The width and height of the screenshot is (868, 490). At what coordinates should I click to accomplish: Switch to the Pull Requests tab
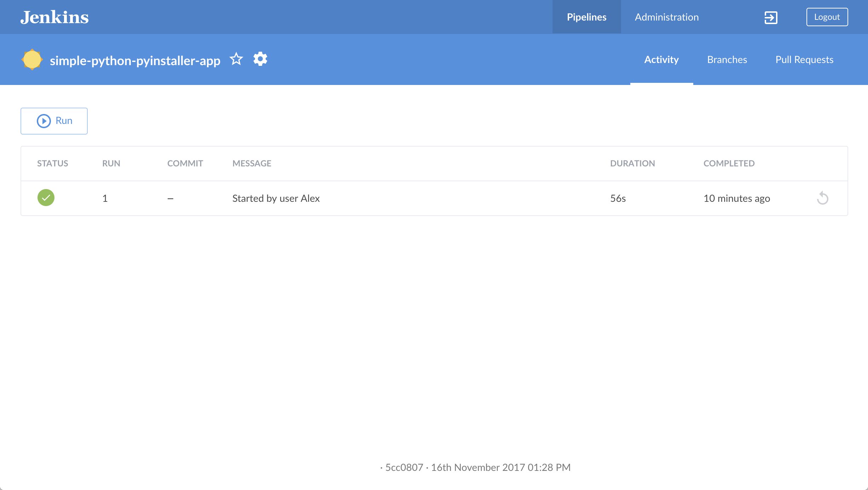pyautogui.click(x=804, y=59)
